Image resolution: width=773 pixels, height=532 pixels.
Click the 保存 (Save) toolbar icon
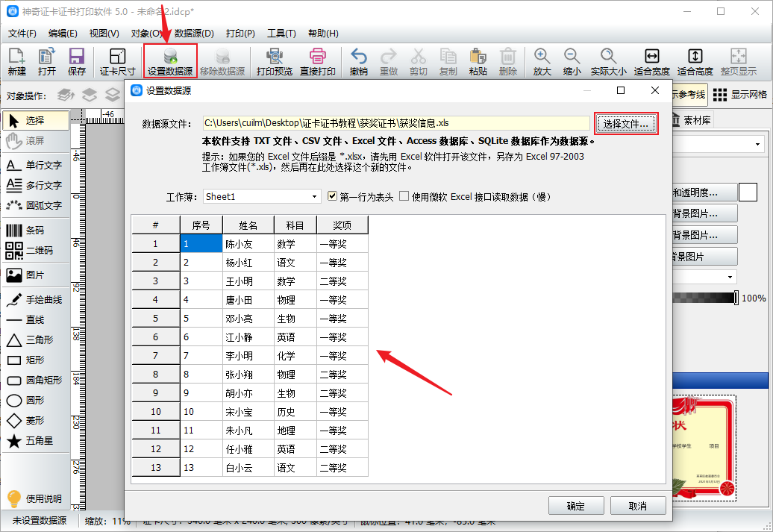click(x=76, y=62)
